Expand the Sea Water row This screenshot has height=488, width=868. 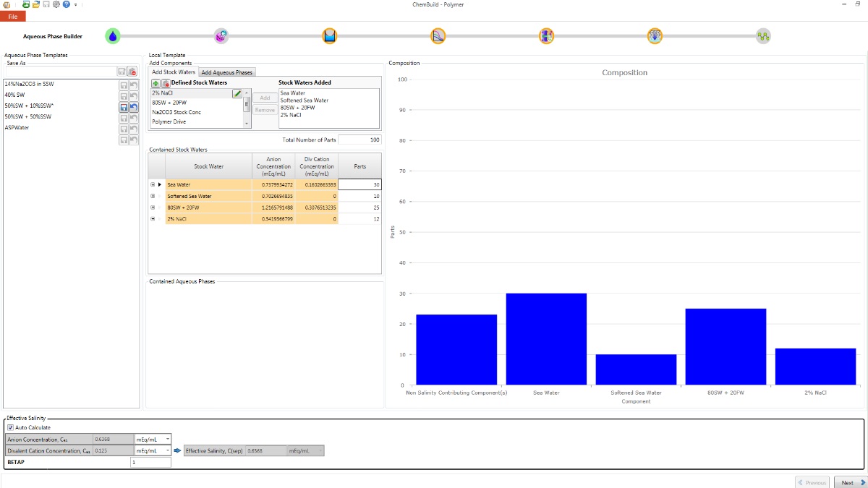click(153, 185)
